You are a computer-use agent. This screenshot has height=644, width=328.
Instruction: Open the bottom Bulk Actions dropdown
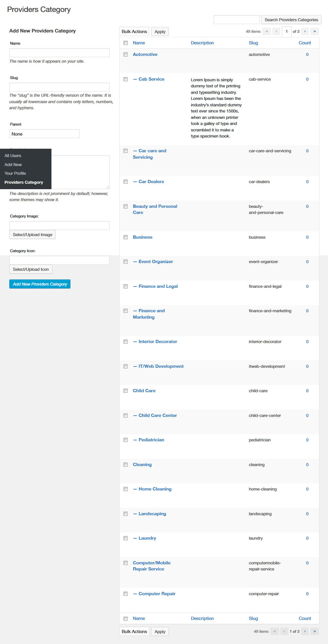click(x=134, y=631)
